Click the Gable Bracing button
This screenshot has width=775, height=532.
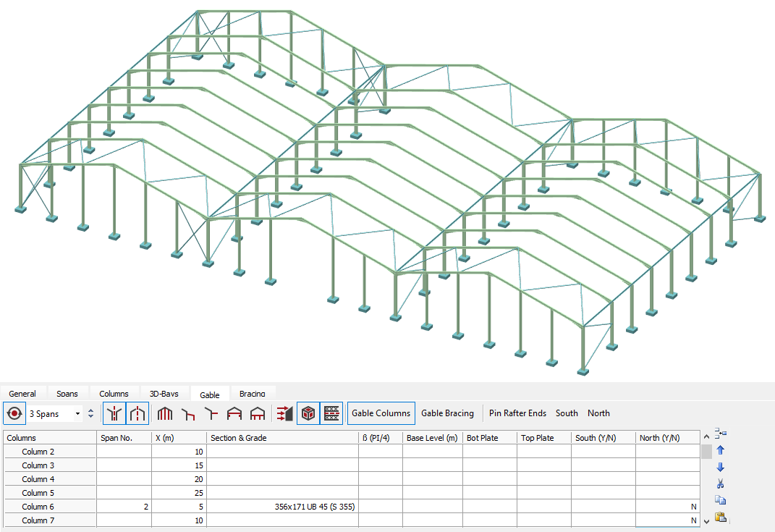pyautogui.click(x=447, y=413)
